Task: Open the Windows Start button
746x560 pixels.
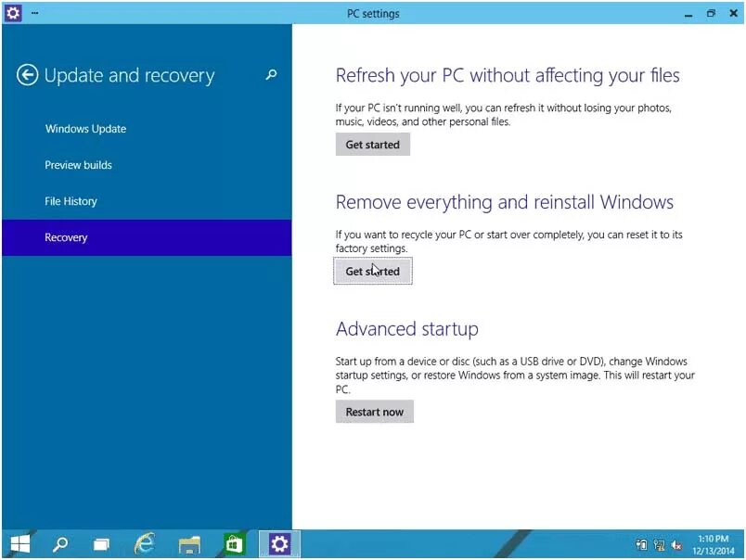Action: coord(20,544)
